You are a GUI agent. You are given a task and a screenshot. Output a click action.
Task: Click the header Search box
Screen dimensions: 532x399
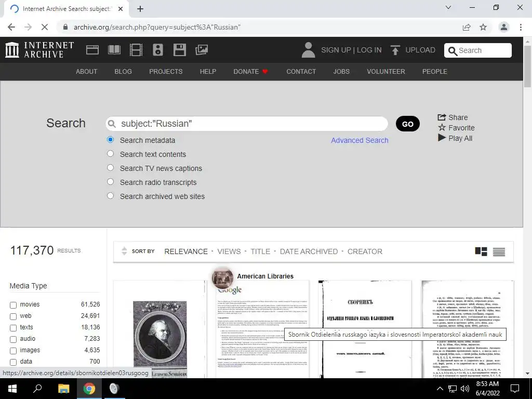[478, 50]
